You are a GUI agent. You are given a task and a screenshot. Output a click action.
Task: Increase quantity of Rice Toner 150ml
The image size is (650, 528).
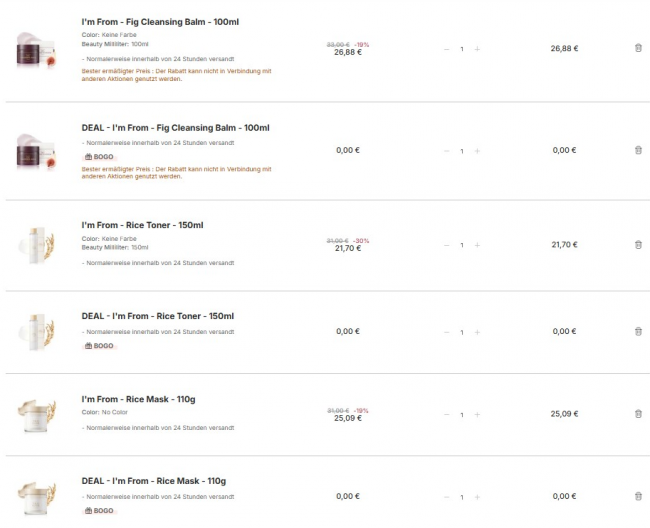[477, 245]
